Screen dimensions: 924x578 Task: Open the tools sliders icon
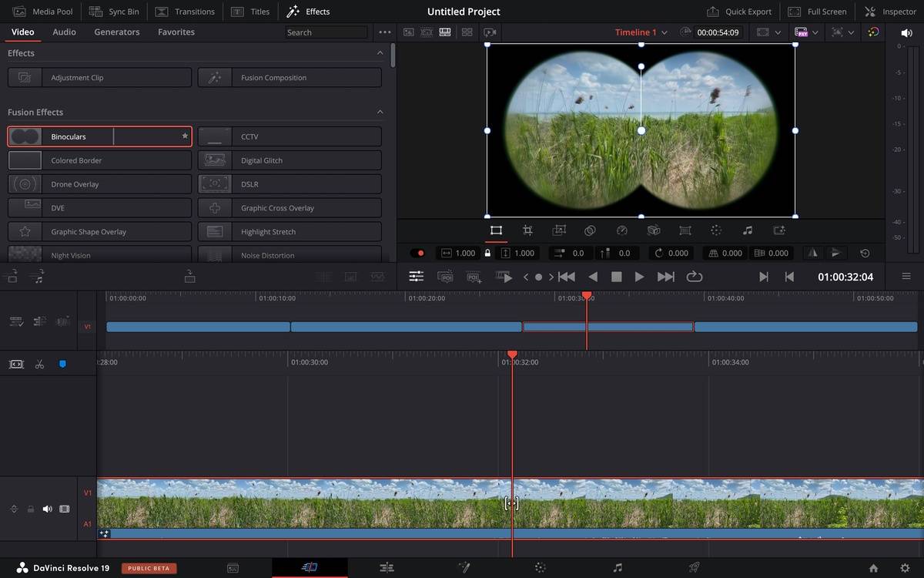click(x=416, y=277)
